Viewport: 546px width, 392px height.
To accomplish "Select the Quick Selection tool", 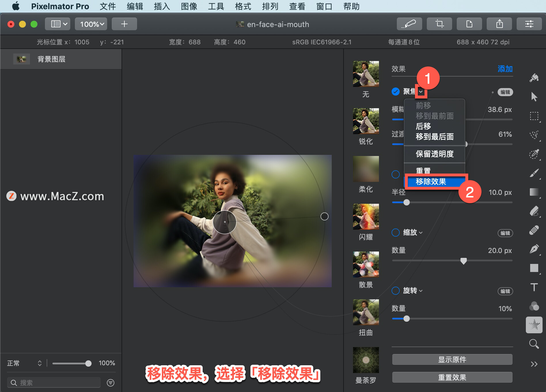I will [534, 135].
